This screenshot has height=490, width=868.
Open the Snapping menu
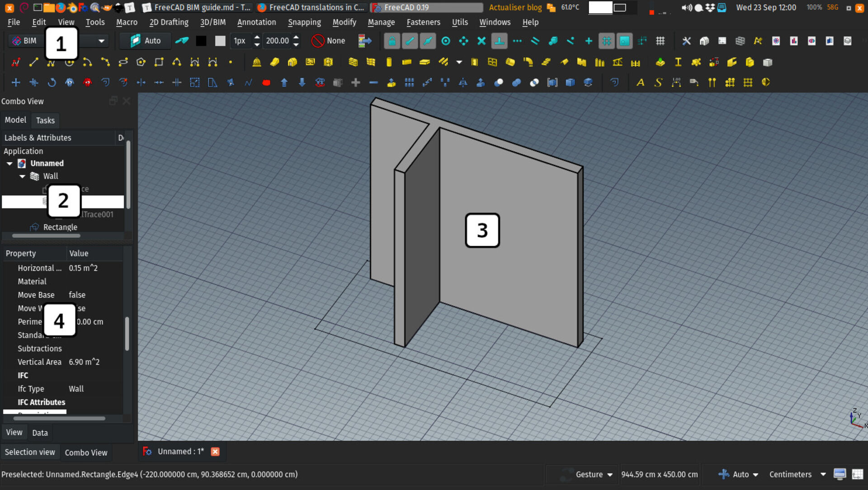(304, 22)
